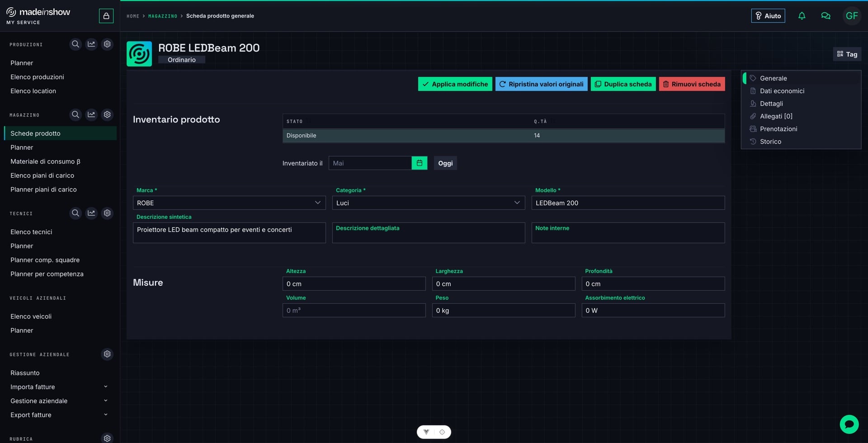Open Storico tab
This screenshot has height=443, width=868.
(x=801, y=141)
